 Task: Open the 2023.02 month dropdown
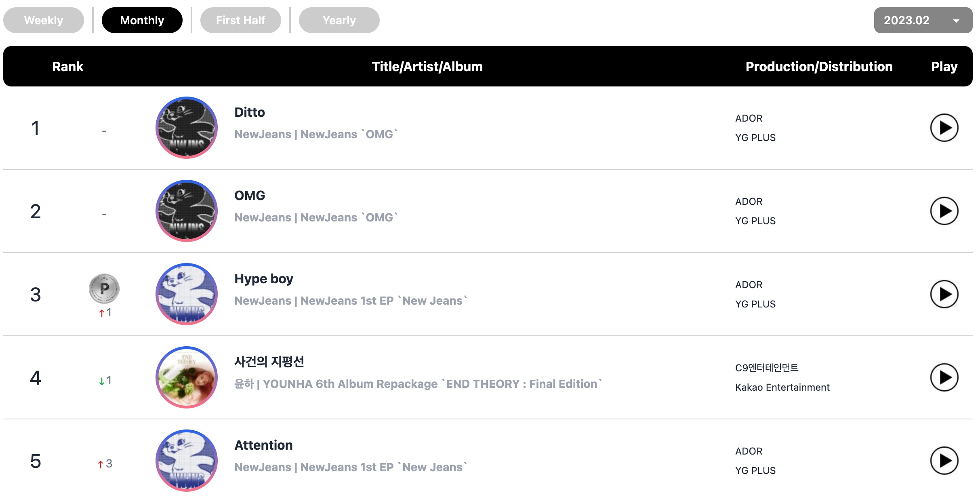pos(923,20)
